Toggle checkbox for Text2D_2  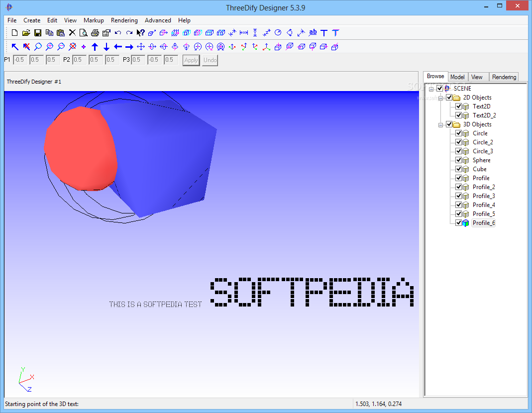pos(459,115)
